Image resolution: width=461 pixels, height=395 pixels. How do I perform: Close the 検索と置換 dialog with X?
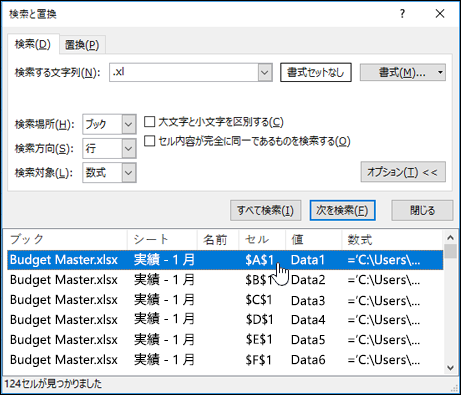[440, 14]
